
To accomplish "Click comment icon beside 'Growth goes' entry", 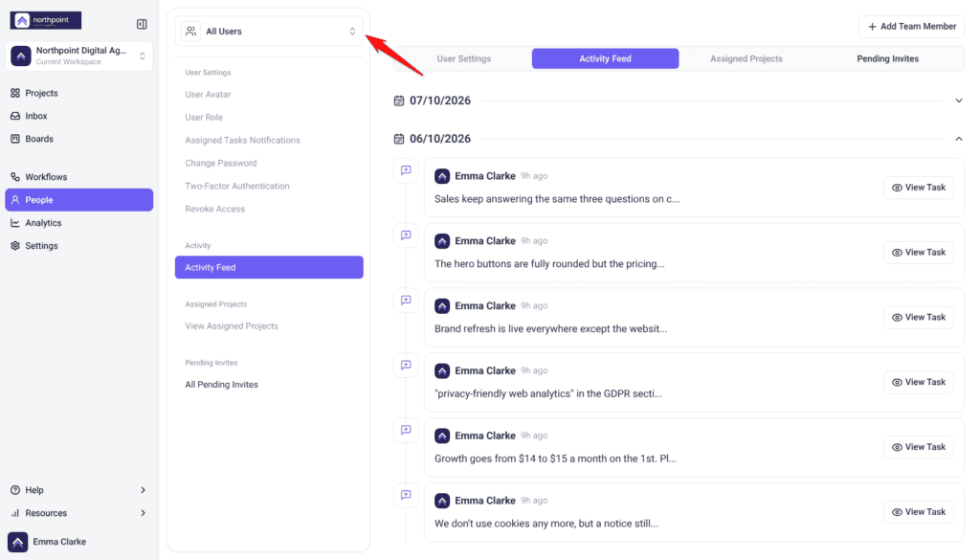I will point(406,431).
